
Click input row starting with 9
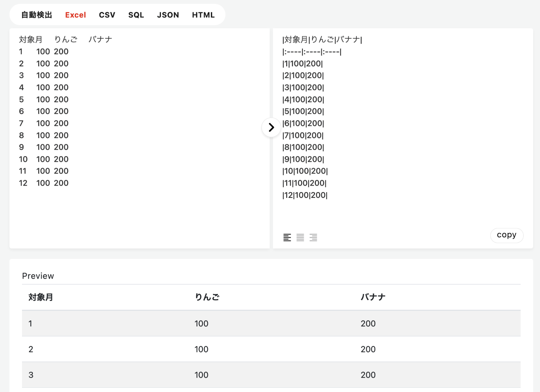pyautogui.click(x=44, y=147)
